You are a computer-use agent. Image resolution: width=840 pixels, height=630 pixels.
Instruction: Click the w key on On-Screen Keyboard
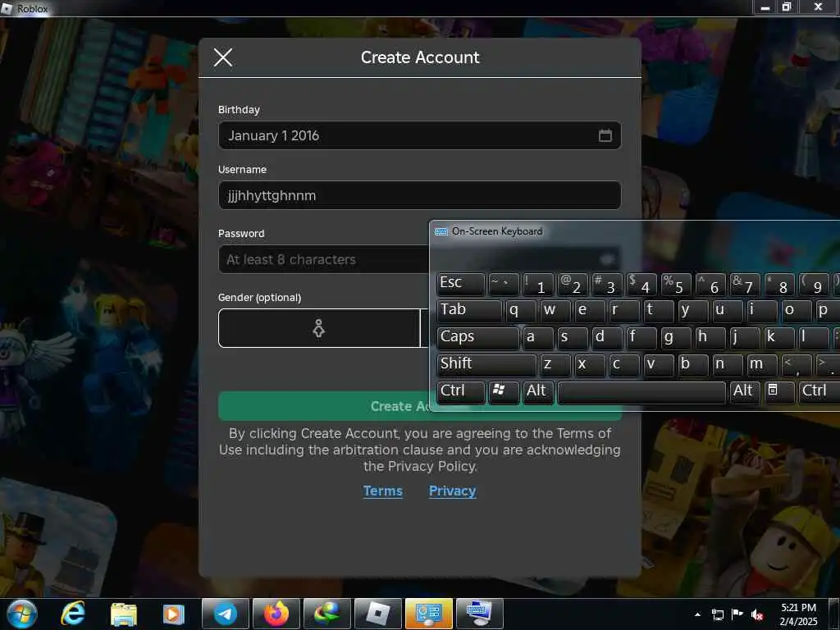555,311
